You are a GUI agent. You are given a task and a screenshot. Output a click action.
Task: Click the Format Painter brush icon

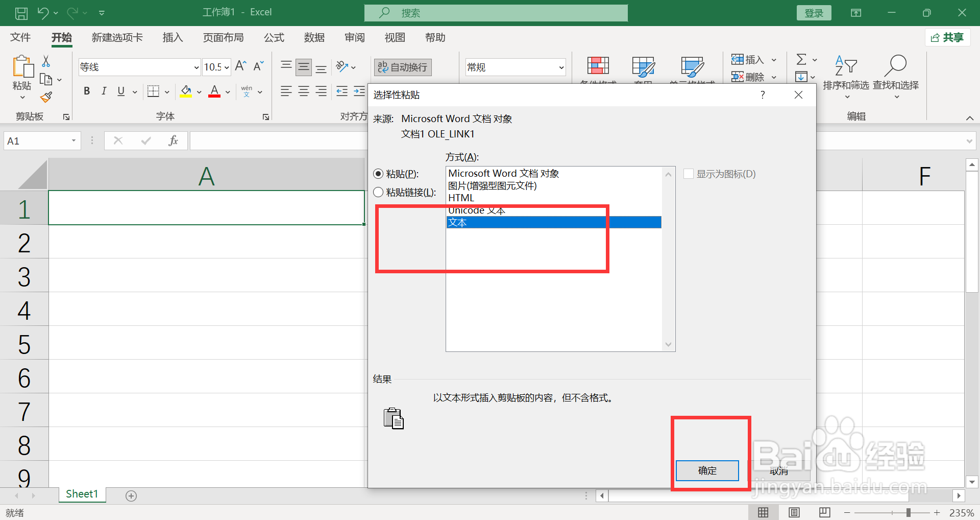(46, 97)
